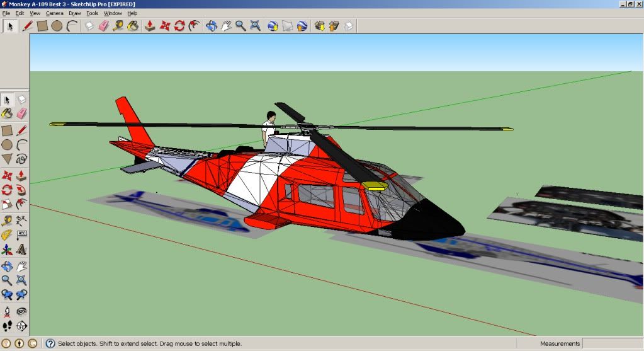Open the View menu
The height and width of the screenshot is (351, 644).
tap(35, 13)
